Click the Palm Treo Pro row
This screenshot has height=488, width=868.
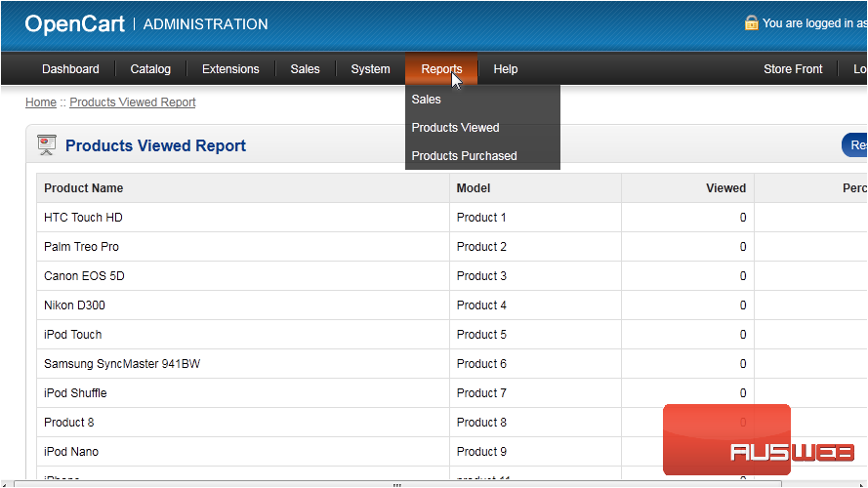[452, 247]
